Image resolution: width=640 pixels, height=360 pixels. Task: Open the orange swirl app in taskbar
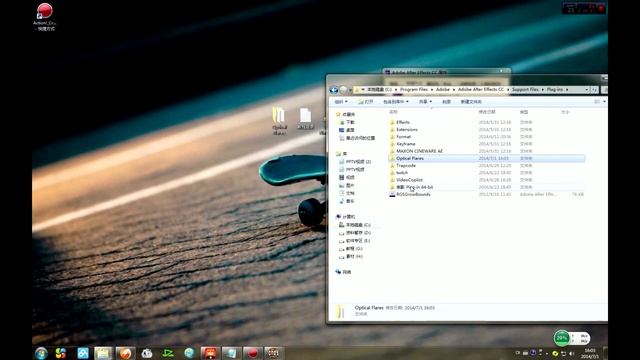[125, 353]
